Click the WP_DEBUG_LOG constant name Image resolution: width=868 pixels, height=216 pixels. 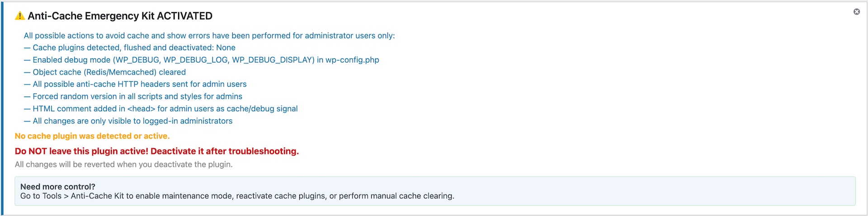click(196, 60)
